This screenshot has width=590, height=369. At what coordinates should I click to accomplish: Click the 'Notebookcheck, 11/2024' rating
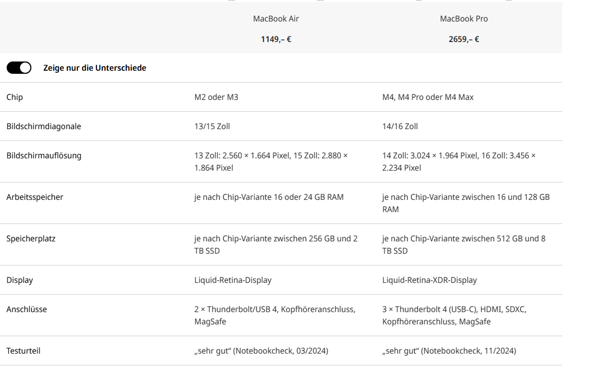click(449, 351)
